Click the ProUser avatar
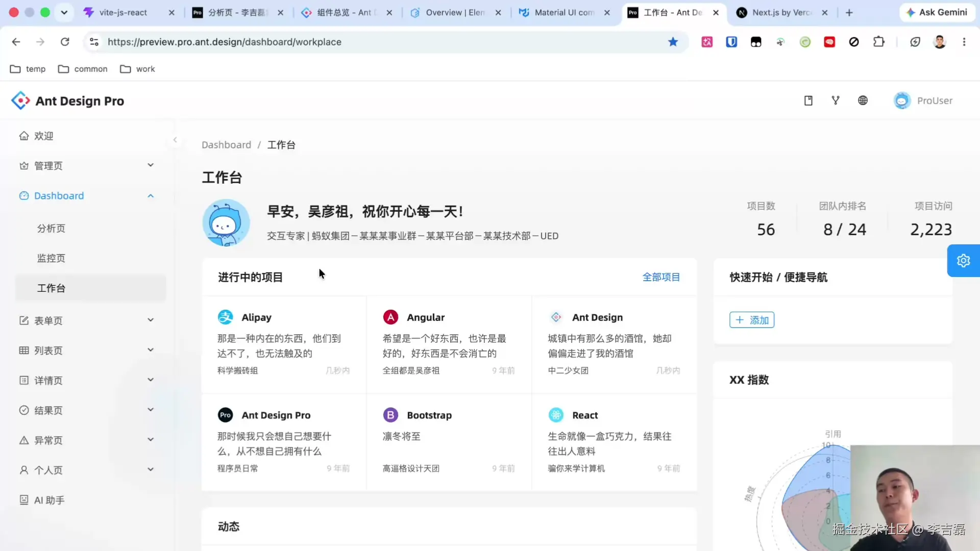980x551 pixels. (902, 101)
